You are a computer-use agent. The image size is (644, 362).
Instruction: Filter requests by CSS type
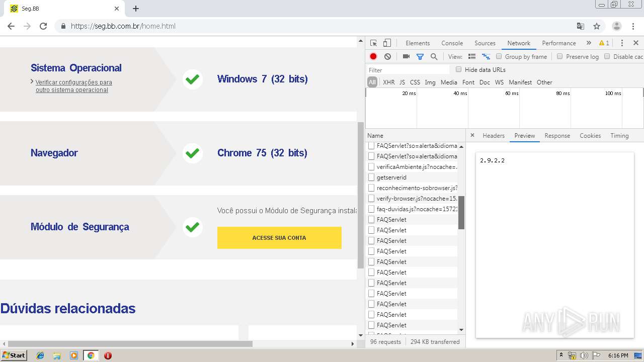(415, 82)
